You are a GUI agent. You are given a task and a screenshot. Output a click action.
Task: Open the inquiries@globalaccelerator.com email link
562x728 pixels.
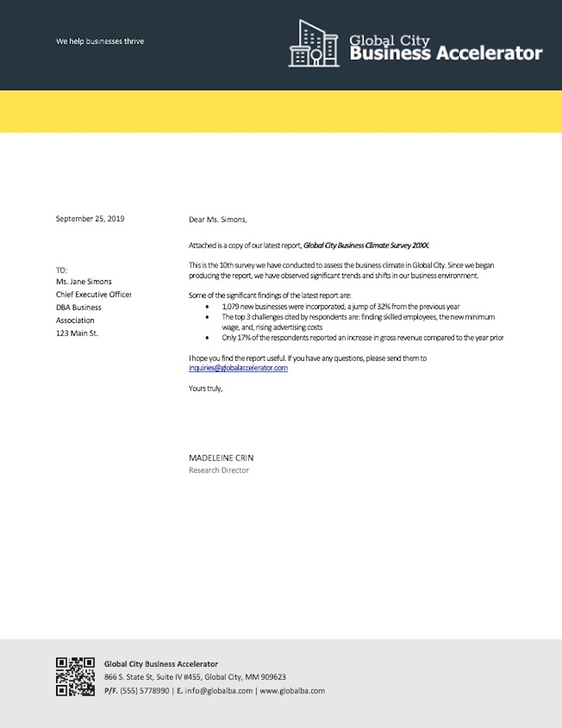click(237, 367)
